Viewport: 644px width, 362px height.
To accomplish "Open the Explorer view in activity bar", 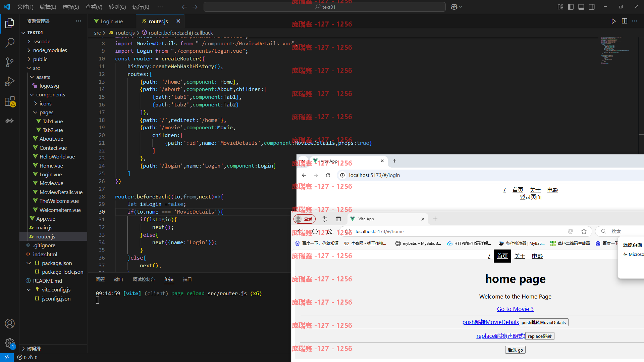I will [10, 23].
